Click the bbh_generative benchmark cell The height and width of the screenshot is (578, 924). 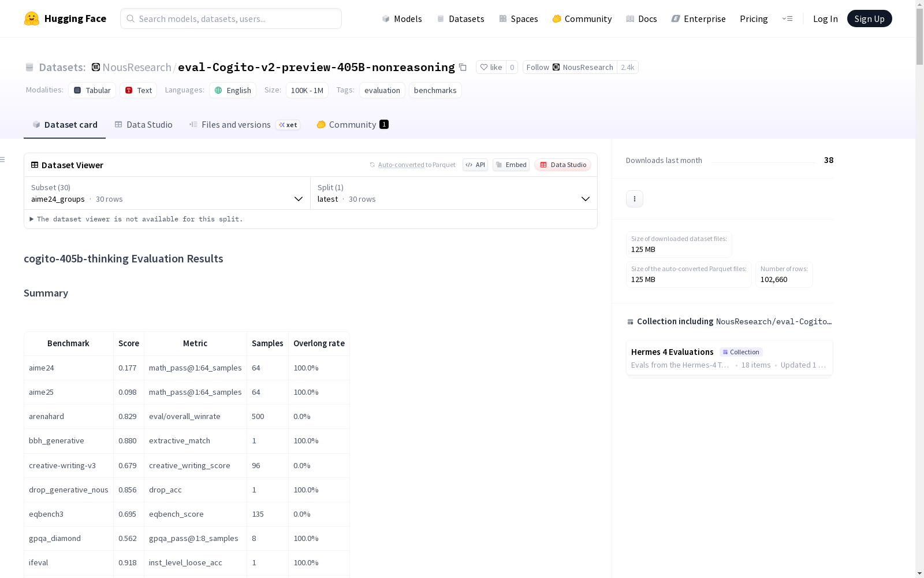point(69,440)
